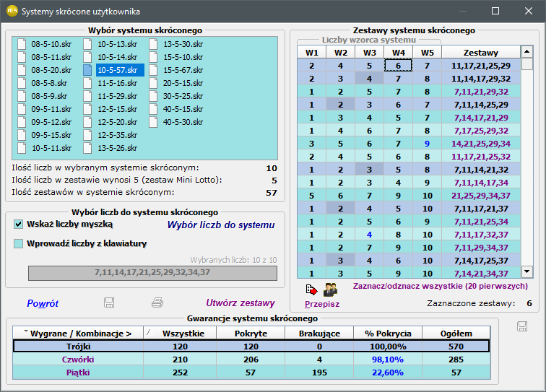Click the printer icon

point(157,302)
